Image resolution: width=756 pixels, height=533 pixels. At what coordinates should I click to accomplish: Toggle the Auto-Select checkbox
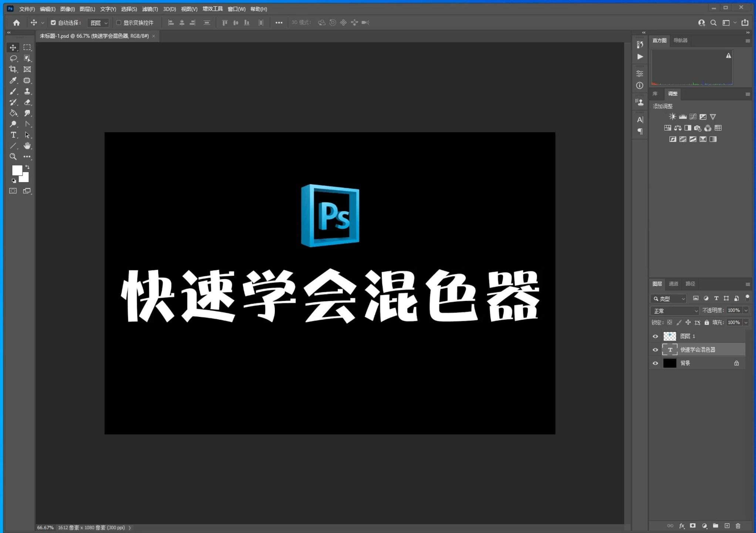pyautogui.click(x=53, y=23)
